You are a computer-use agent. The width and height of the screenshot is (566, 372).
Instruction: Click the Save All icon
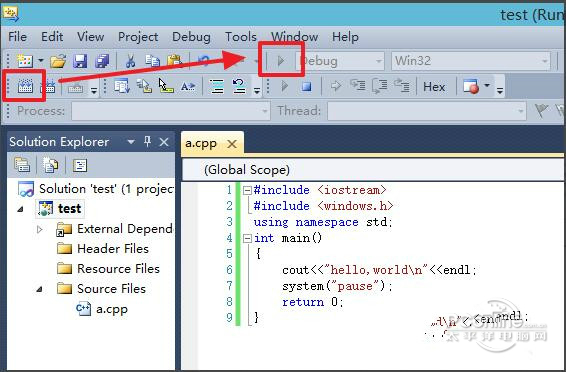coord(102,61)
